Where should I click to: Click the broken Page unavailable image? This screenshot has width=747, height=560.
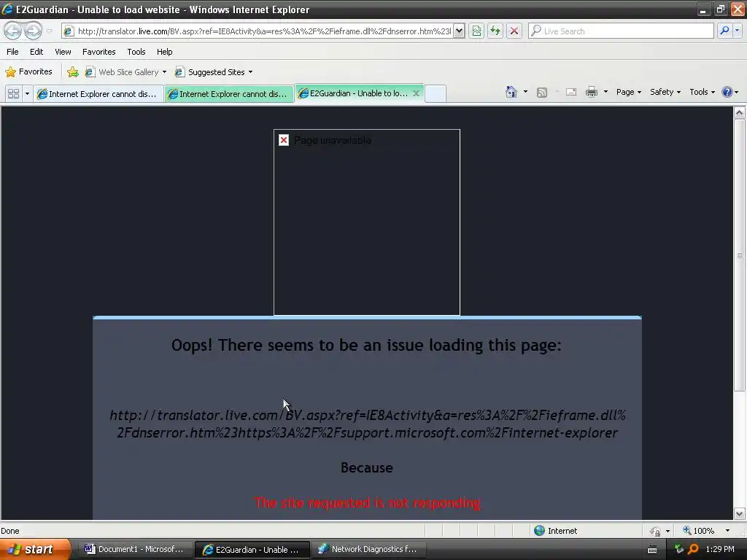(366, 222)
